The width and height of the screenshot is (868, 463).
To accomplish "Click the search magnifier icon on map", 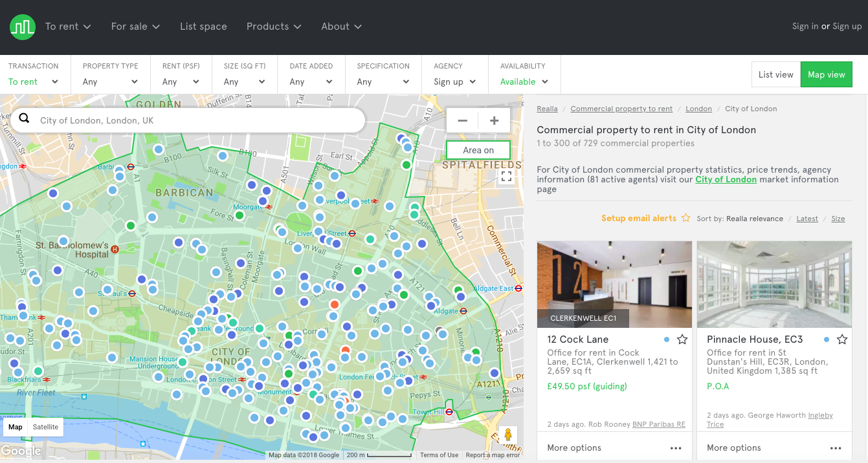I will tap(25, 118).
